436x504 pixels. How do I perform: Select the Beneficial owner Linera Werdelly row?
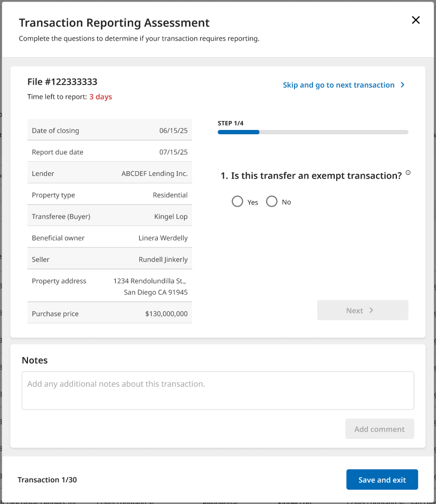(109, 238)
